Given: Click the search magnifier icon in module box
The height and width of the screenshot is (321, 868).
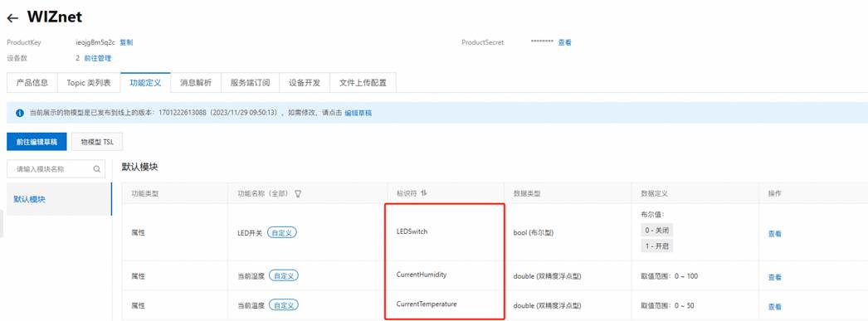Looking at the screenshot, I should [x=97, y=169].
